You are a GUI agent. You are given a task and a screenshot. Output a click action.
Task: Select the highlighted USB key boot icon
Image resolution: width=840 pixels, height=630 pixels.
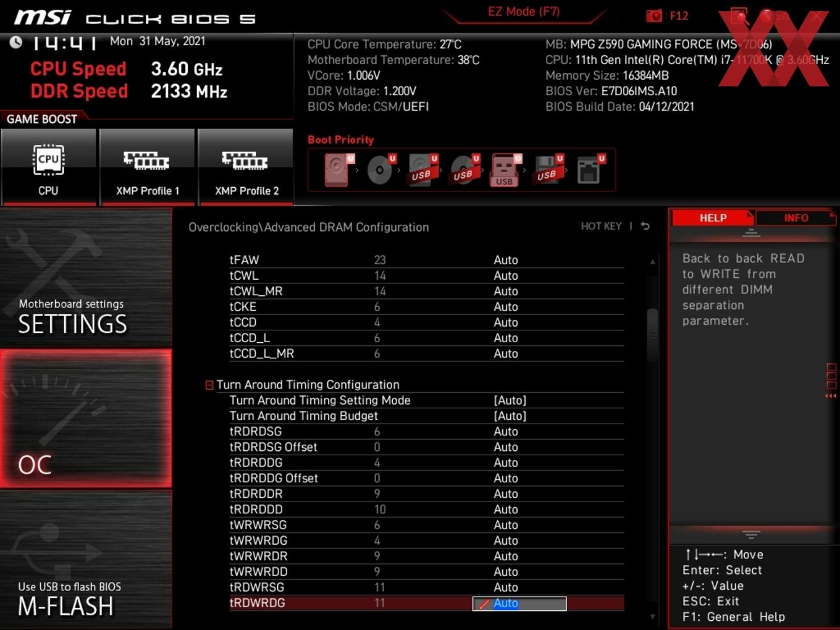point(505,170)
